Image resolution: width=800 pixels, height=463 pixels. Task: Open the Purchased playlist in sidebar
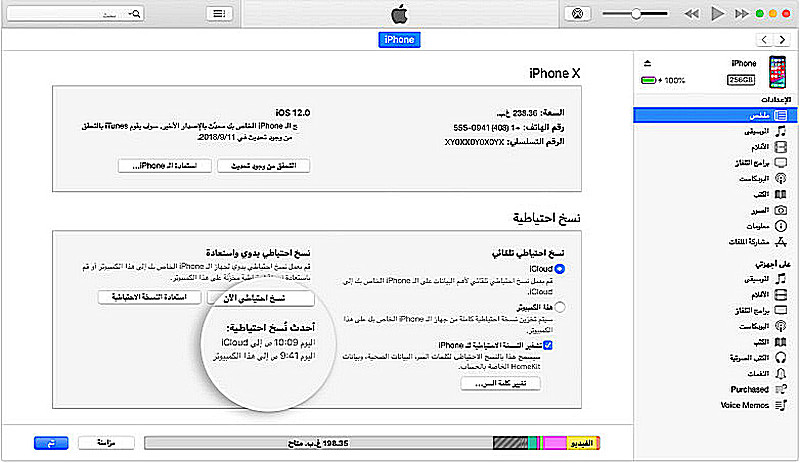tap(759, 389)
